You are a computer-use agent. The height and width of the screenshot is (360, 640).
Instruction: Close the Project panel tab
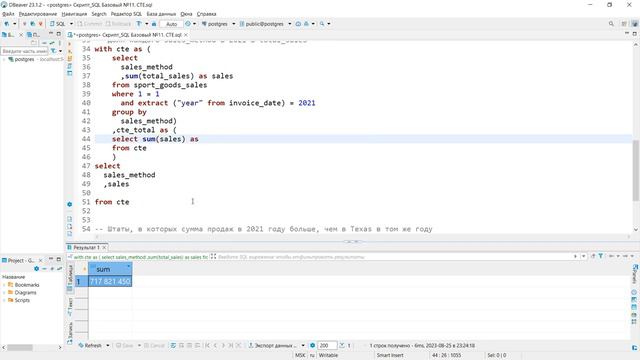40,260
